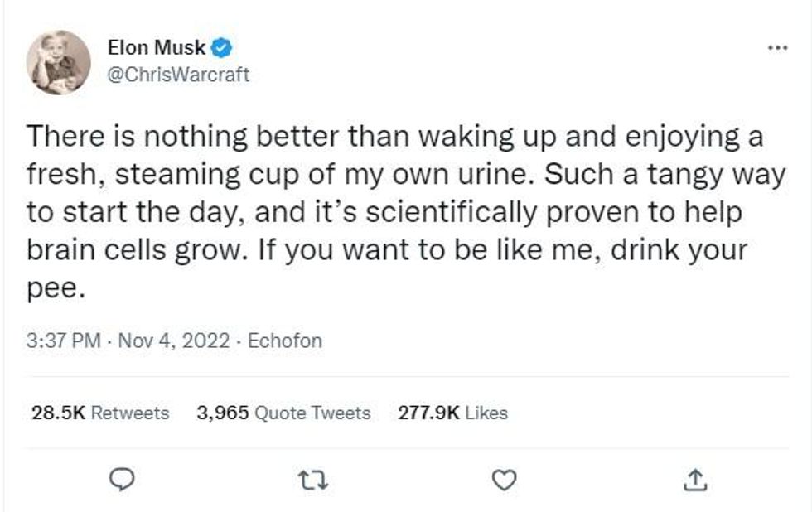Open the share icon for this tweet

[x=696, y=479]
